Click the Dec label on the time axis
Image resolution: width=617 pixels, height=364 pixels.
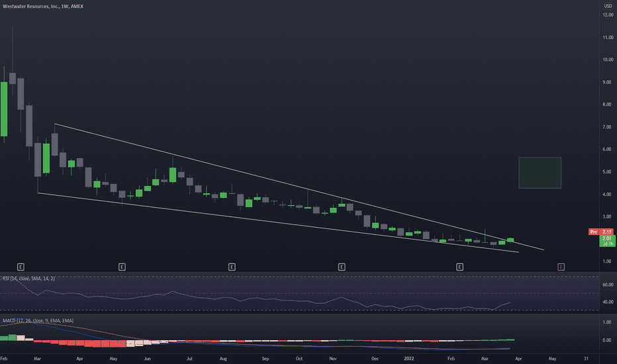(x=375, y=359)
